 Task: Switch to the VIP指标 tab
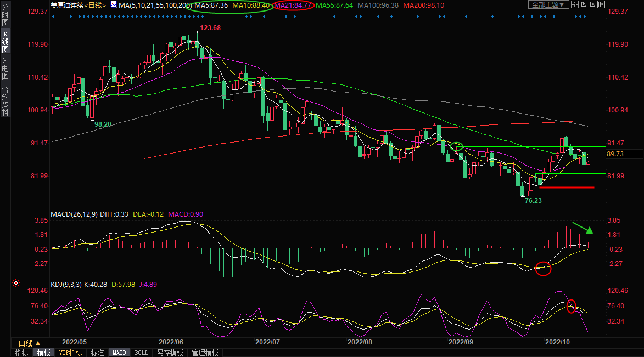click(x=71, y=353)
